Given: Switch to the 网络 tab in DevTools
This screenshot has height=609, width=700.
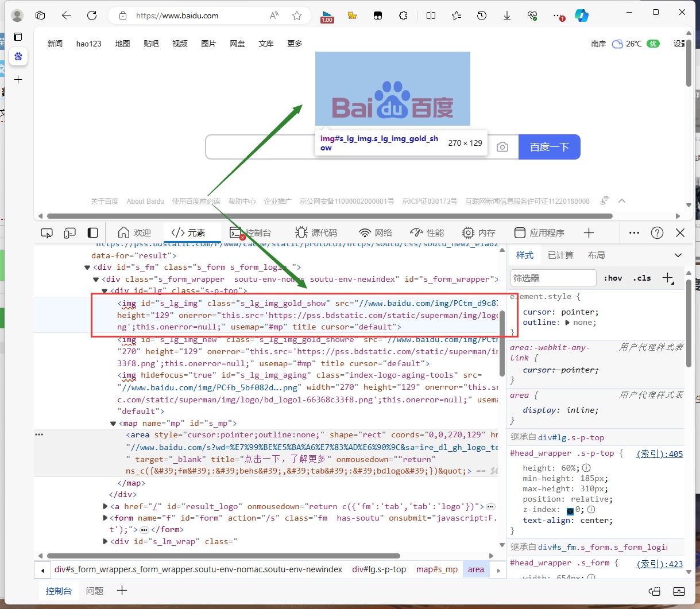Looking at the screenshot, I should pyautogui.click(x=376, y=233).
